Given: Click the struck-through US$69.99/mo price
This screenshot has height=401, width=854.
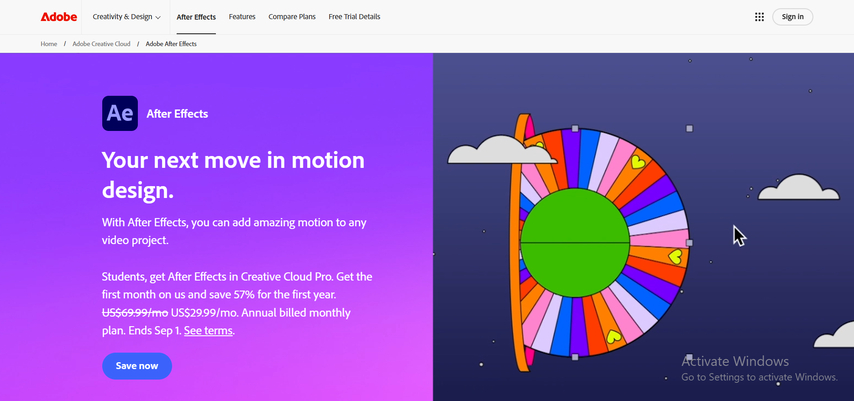Looking at the screenshot, I should (135, 313).
